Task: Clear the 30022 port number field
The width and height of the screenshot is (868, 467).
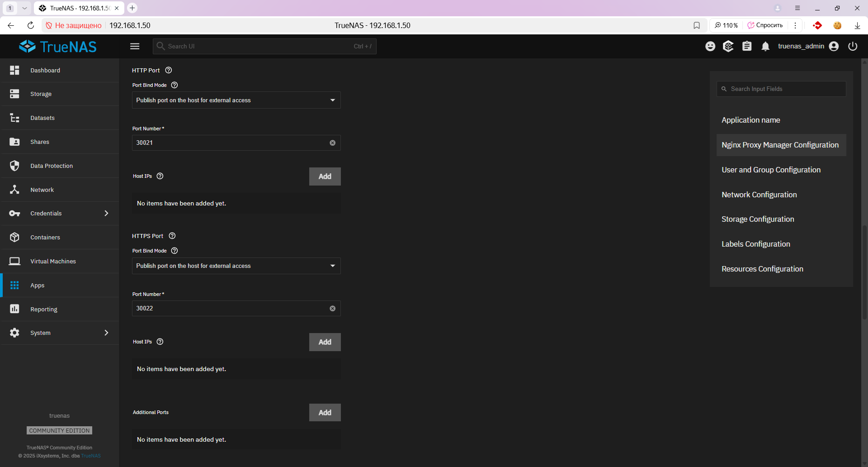Action: [332, 309]
